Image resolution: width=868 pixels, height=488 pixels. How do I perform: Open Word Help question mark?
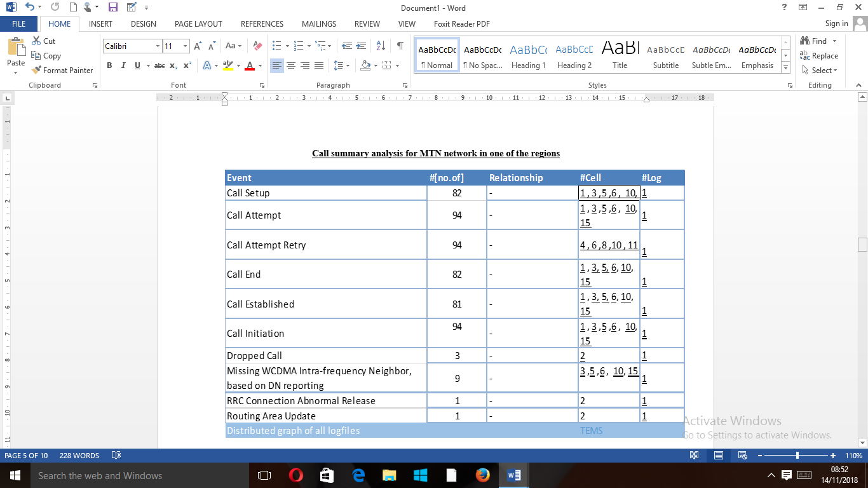pos(785,8)
